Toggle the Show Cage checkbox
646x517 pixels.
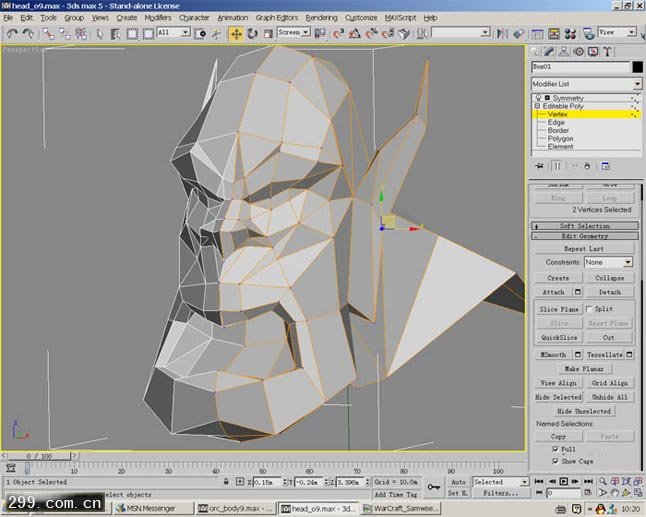coord(555,461)
